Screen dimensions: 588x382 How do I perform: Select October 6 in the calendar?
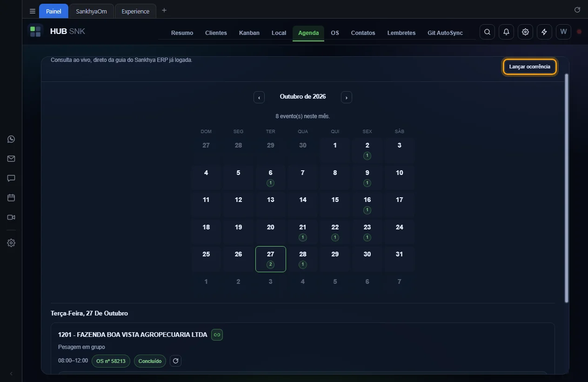click(x=271, y=177)
